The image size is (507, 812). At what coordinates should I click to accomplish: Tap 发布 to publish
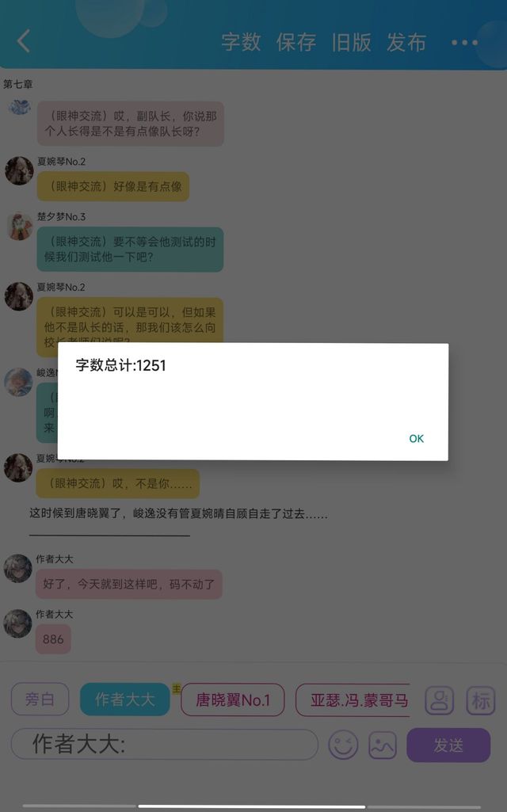click(x=406, y=42)
